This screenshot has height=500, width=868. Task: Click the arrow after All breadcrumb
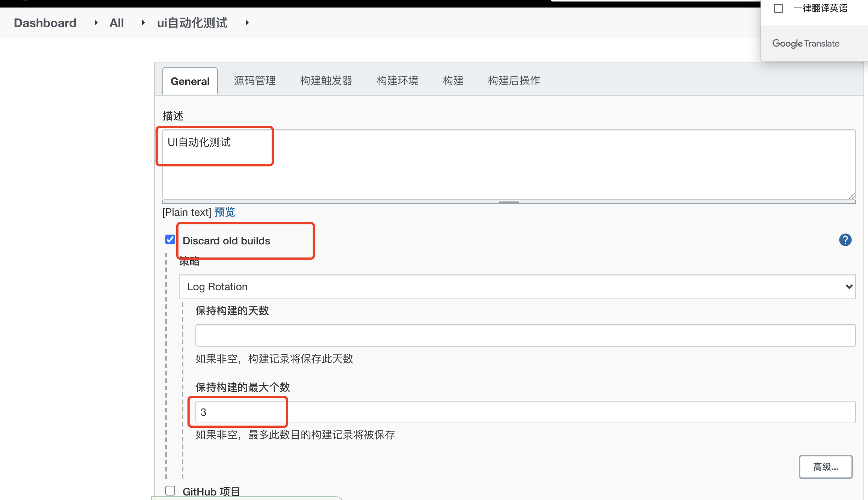click(x=143, y=23)
